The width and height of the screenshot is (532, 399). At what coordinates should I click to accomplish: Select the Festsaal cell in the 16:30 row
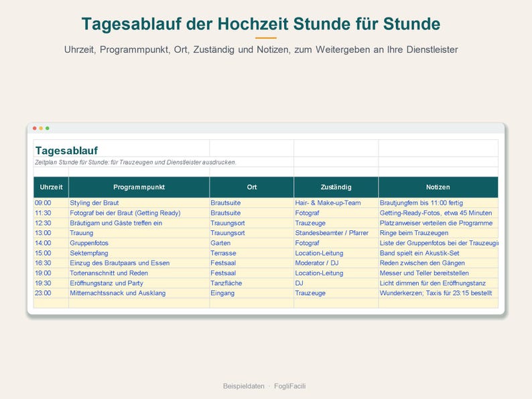251,263
